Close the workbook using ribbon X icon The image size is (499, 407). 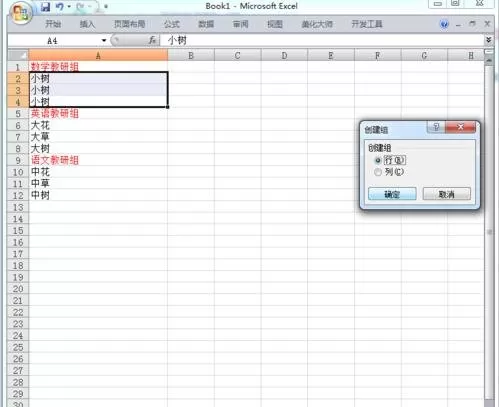(487, 24)
